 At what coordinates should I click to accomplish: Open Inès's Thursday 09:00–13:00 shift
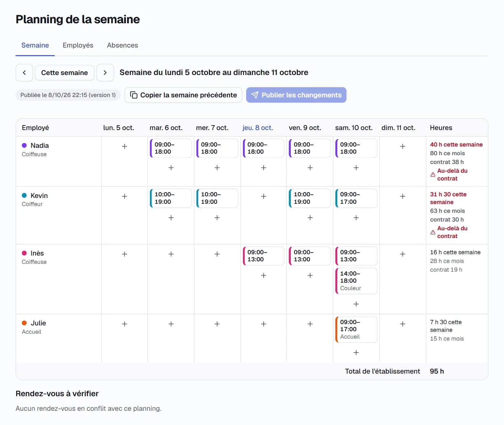pyautogui.click(x=264, y=256)
